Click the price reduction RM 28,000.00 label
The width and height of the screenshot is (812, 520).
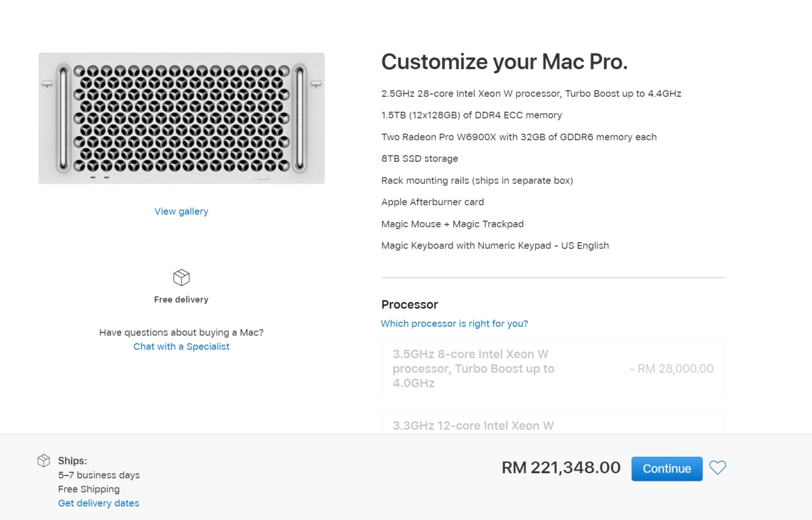click(x=671, y=368)
